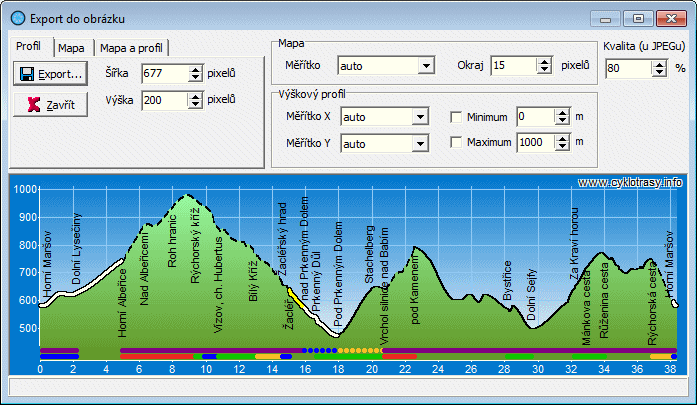Image resolution: width=697 pixels, height=405 pixels.
Task: Click the Bystřice label on profile
Action: point(507,281)
